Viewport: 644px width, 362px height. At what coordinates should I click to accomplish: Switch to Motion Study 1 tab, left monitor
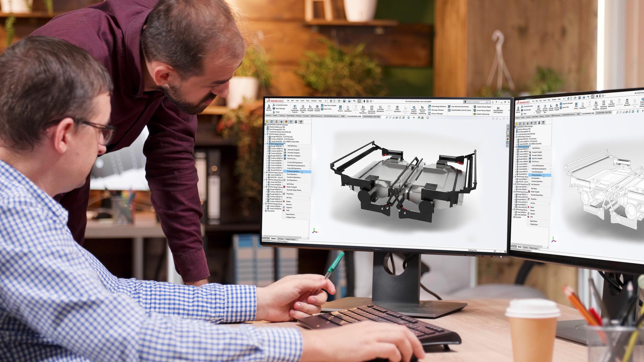pos(291,239)
